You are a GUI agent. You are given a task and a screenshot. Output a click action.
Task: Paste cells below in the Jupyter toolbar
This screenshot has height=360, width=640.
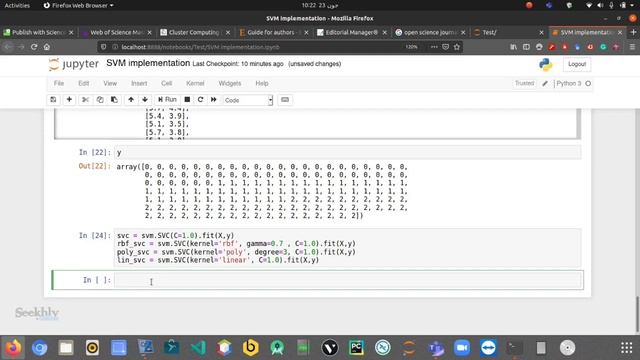114,100
